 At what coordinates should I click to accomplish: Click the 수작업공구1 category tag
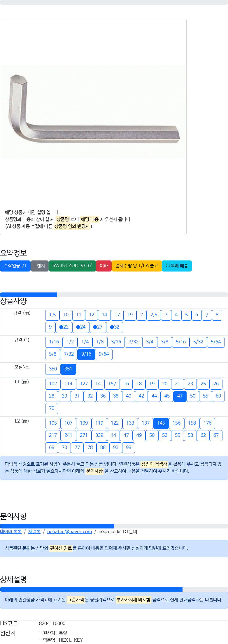click(x=15, y=266)
